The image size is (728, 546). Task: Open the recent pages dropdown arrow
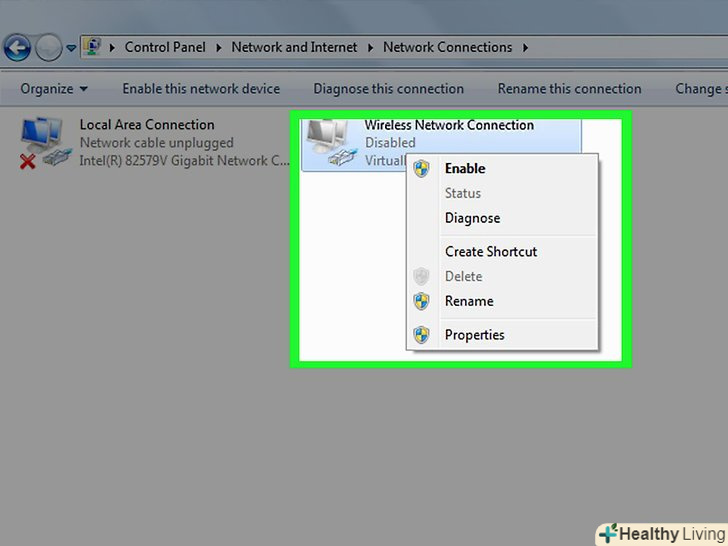click(x=71, y=48)
